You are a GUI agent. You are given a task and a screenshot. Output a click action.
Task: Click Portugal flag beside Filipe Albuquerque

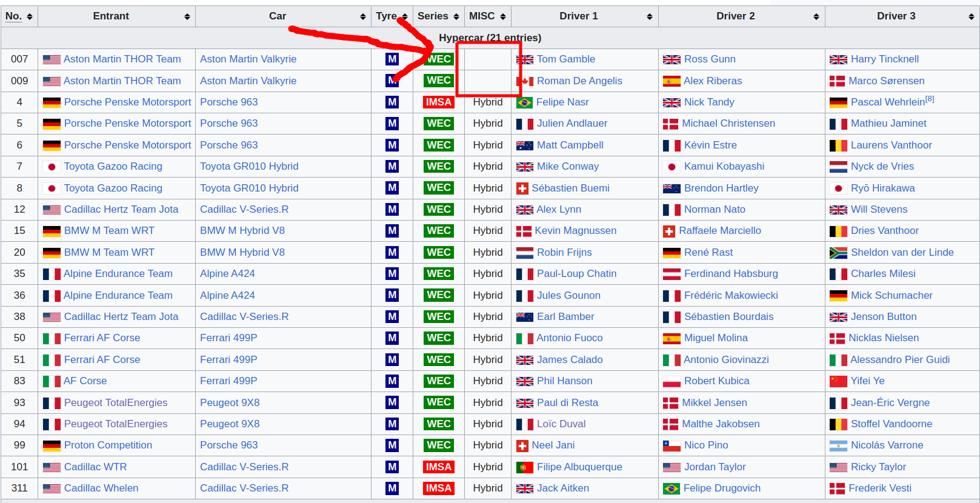525,467
